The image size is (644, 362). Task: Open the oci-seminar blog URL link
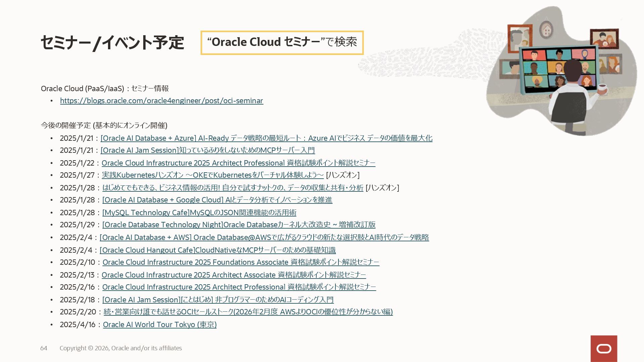pos(161,101)
